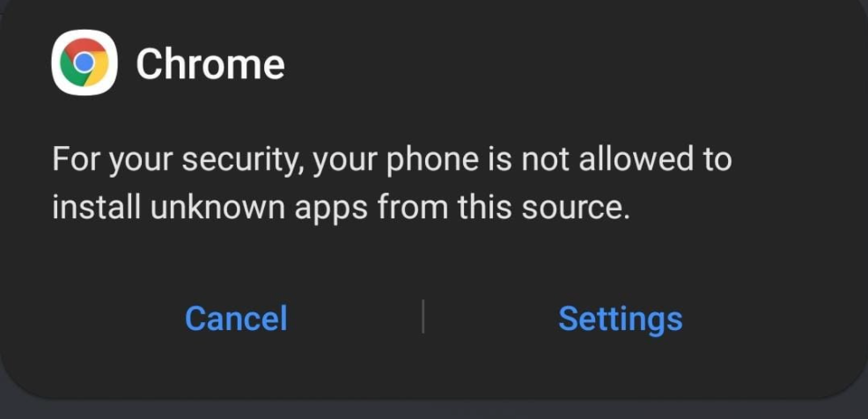This screenshot has height=419, width=868.
Task: Click the divider between Cancel and Settings
Action: (423, 317)
